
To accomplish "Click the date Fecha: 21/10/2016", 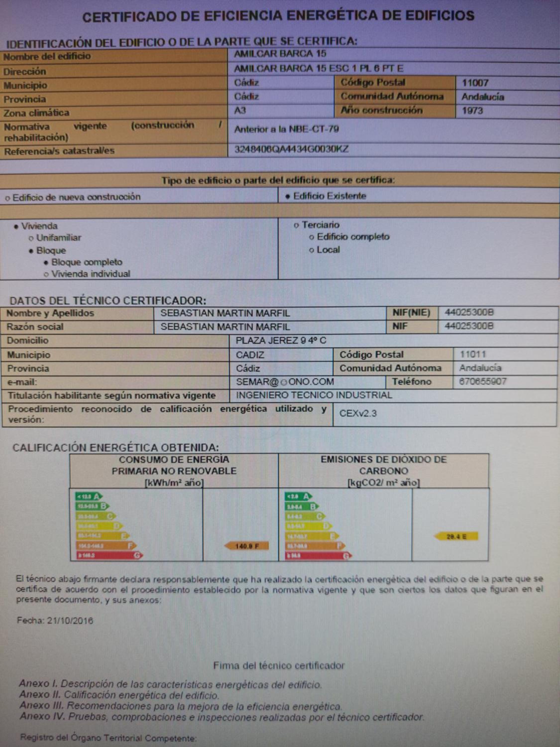I will [55, 621].
